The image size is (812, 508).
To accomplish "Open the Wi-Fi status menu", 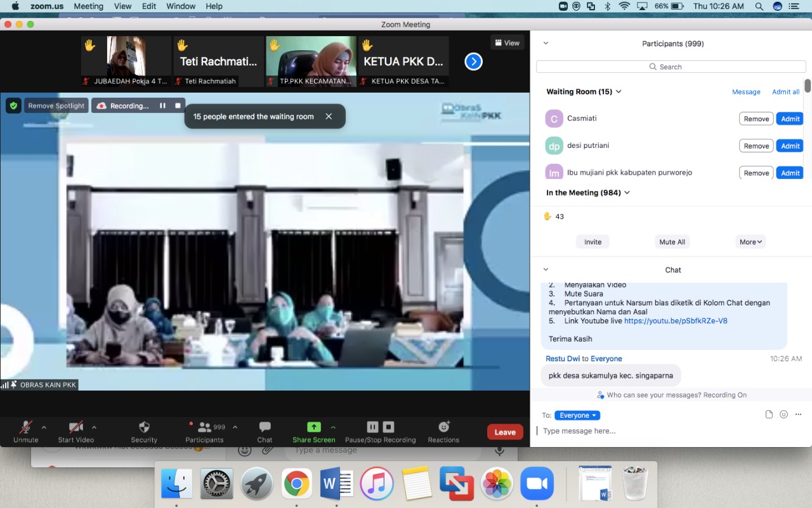I will click(624, 6).
